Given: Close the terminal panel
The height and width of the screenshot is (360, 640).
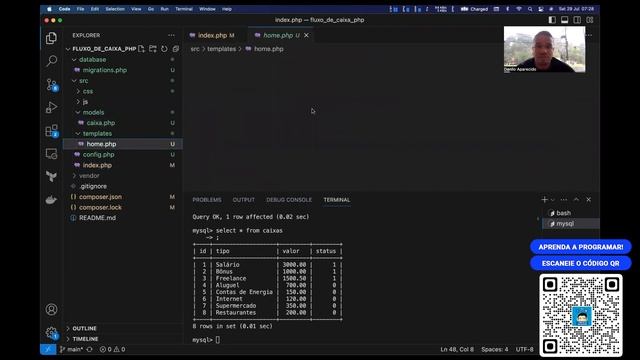Looking at the screenshot, I should pos(589,200).
